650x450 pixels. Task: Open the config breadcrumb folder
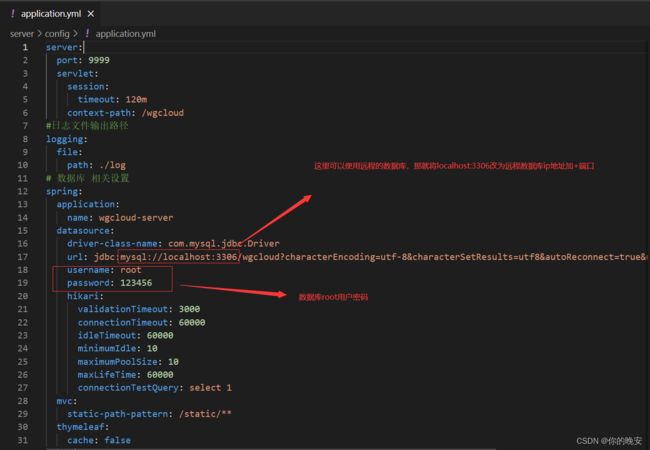57,34
